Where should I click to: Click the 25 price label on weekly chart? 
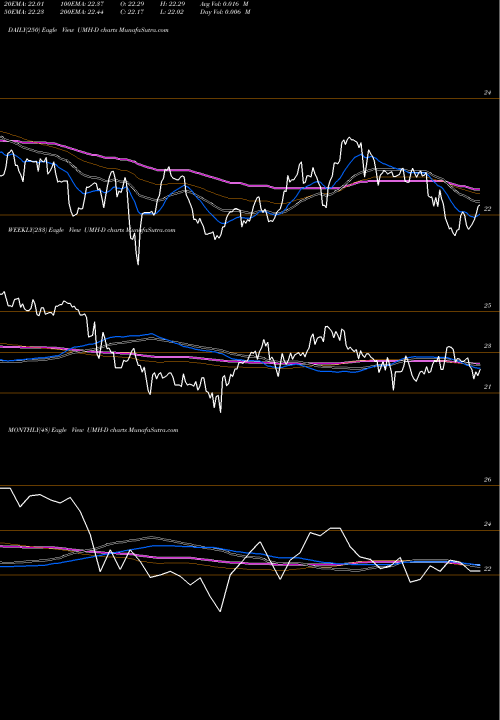(487, 305)
